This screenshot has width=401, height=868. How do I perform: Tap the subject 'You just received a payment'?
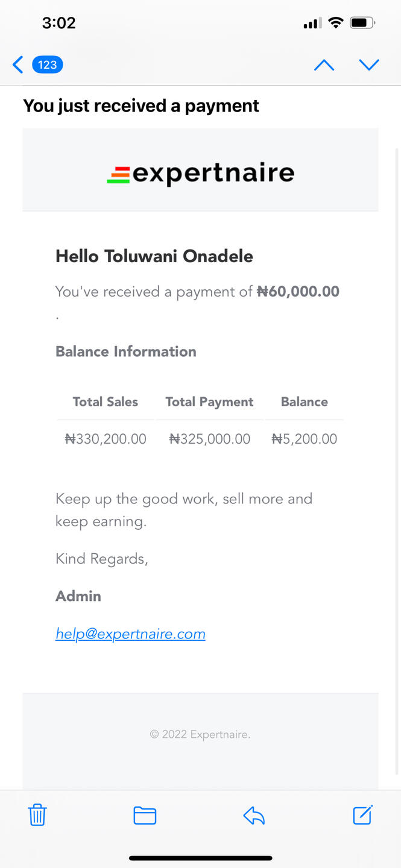pos(141,105)
